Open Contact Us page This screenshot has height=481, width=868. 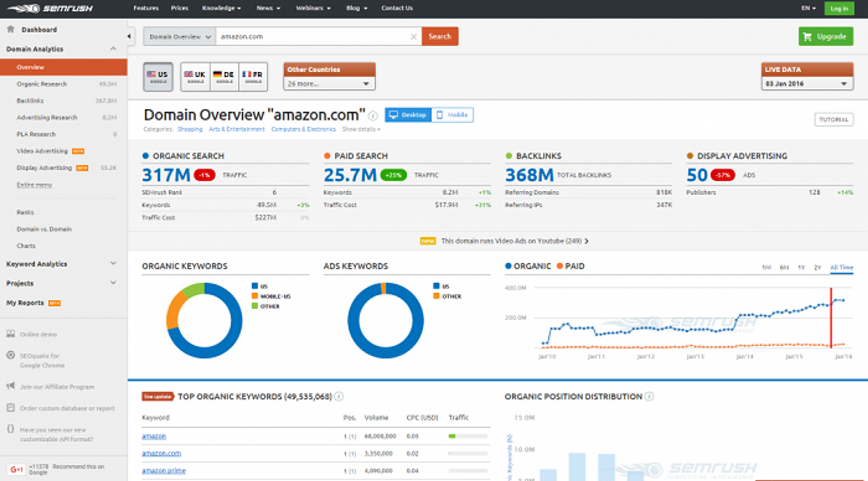397,8
